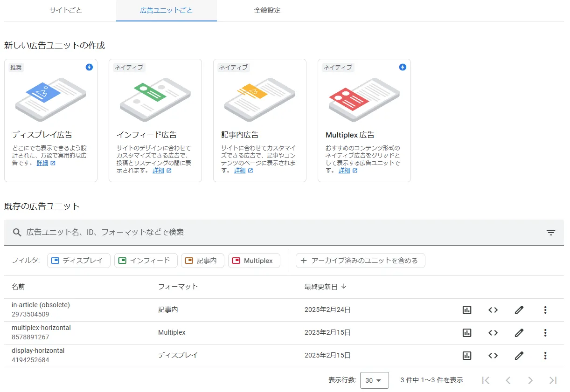Image resolution: width=570 pixels, height=392 pixels.
Task: Click the search magnifier icon
Action: click(x=17, y=232)
